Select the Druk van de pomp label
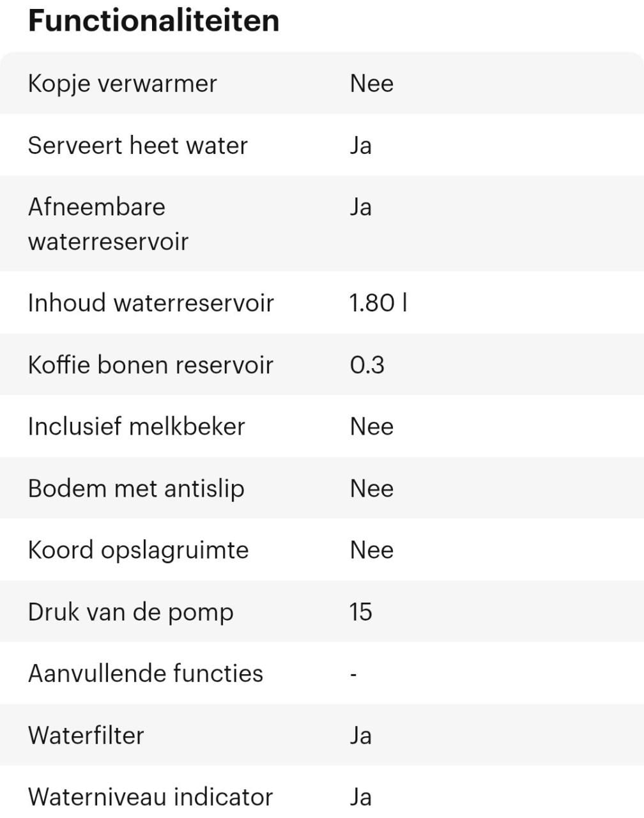 [130, 612]
